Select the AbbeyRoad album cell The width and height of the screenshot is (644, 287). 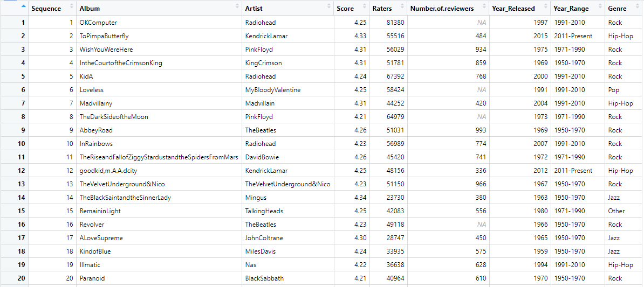tap(159, 130)
